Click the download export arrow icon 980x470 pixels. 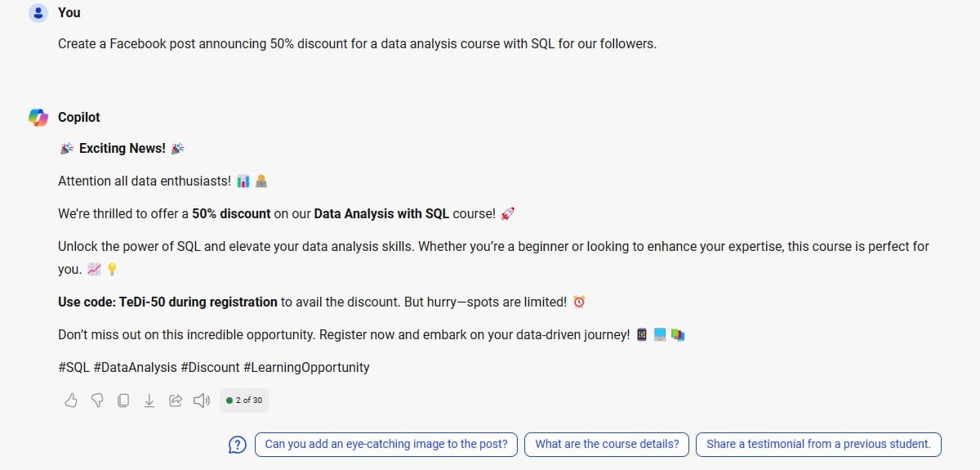click(x=149, y=401)
